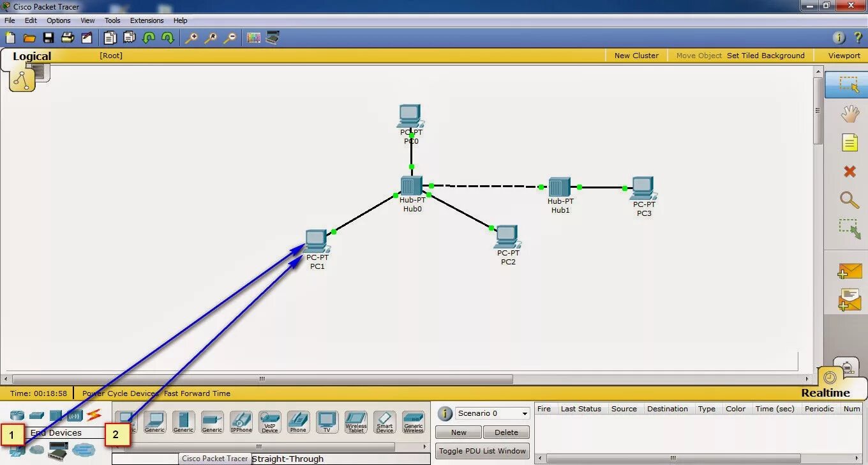Click Toggle PDU List Window button
Image resolution: width=868 pixels, height=465 pixels.
click(x=483, y=451)
